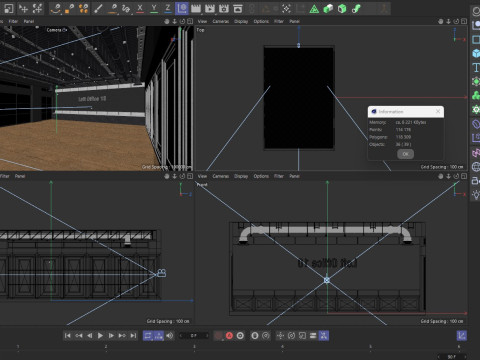Click the camera object icon in right palette

476,181
